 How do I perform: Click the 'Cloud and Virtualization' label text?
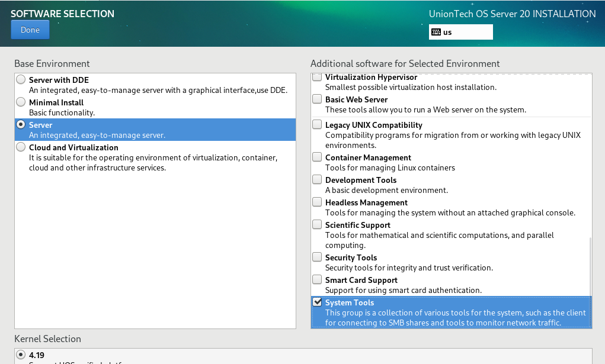[x=73, y=148]
